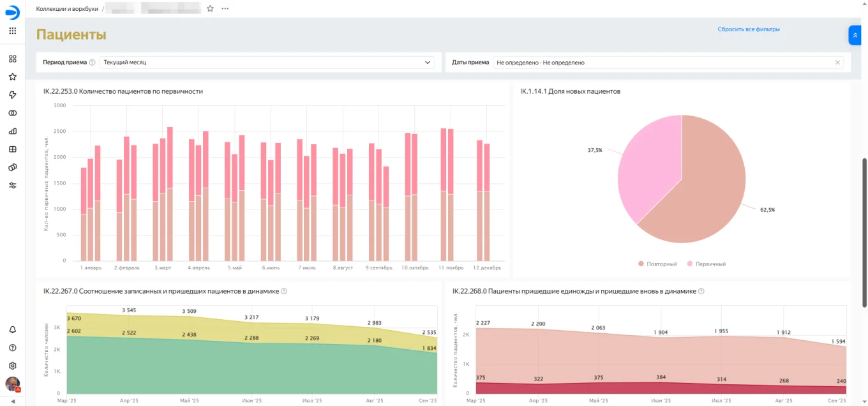Screen dimensions: 868x406
Task: Open the 'Период приема' dropdown selector
Action: (x=267, y=63)
